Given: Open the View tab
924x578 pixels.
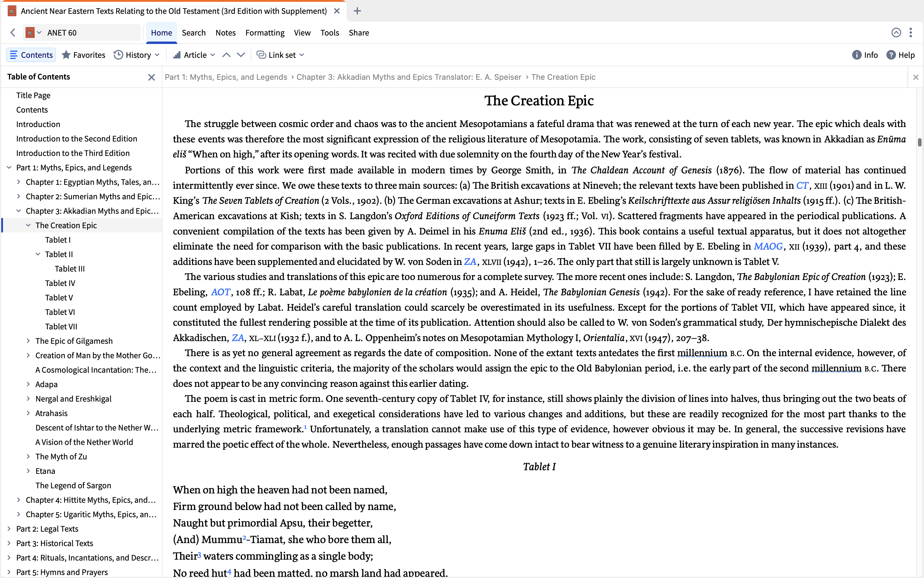Looking at the screenshot, I should [x=302, y=33].
